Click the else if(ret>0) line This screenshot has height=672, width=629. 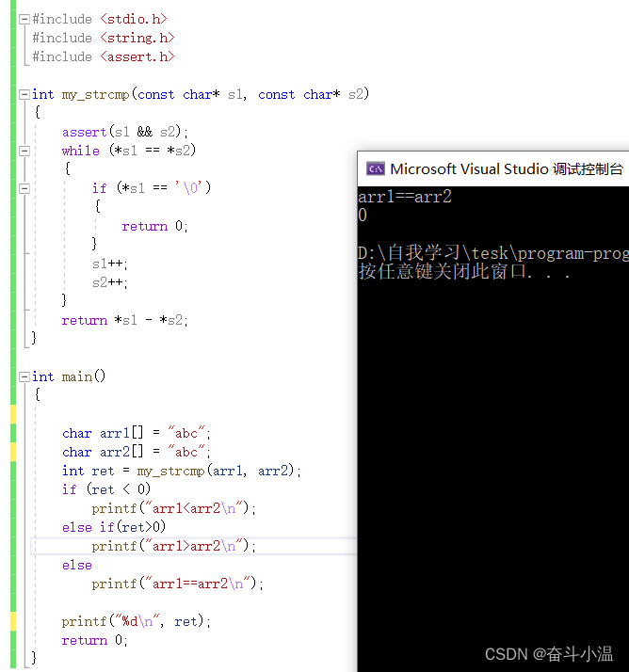(114, 527)
